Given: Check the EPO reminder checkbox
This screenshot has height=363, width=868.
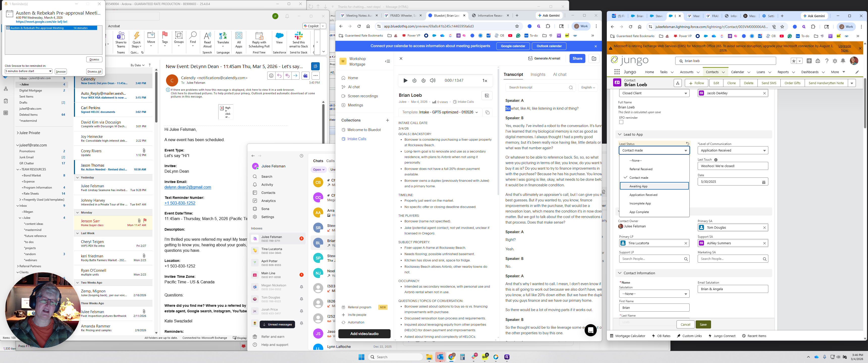Looking at the screenshot, I should coord(621,122).
